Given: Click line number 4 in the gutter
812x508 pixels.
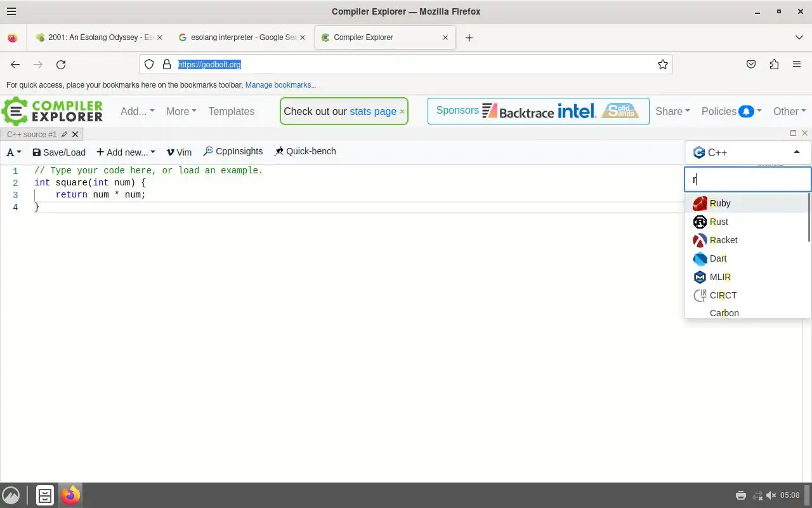Looking at the screenshot, I should click(15, 207).
